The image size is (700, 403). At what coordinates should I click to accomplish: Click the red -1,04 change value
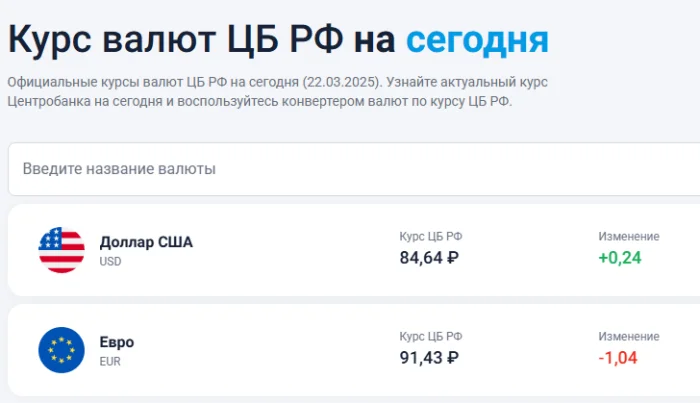click(x=618, y=357)
